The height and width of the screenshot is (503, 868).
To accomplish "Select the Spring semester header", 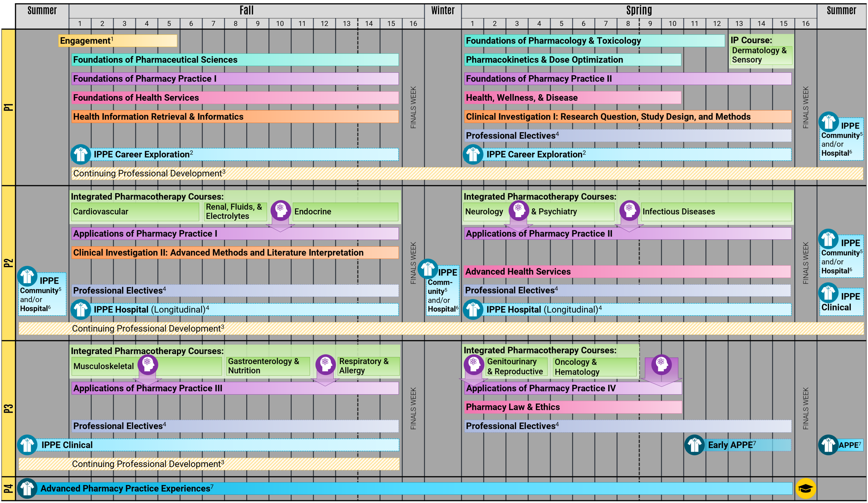I will [x=639, y=10].
